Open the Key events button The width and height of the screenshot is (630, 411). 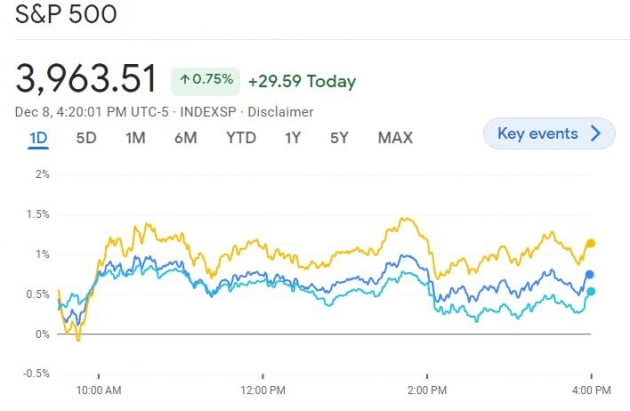click(x=548, y=134)
